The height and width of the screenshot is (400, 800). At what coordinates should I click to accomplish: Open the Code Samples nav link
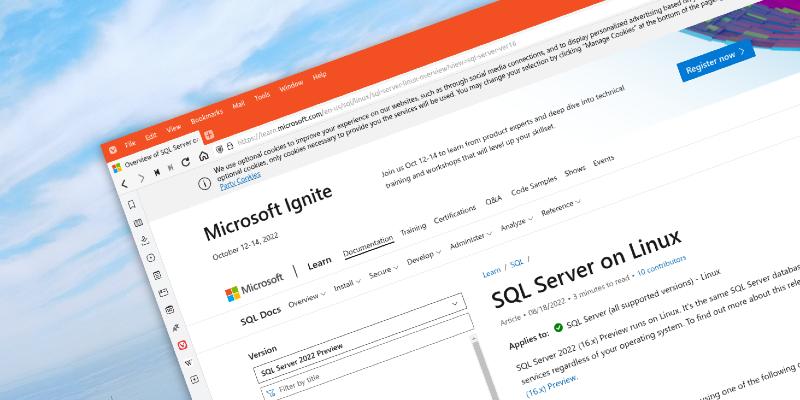pyautogui.click(x=534, y=186)
